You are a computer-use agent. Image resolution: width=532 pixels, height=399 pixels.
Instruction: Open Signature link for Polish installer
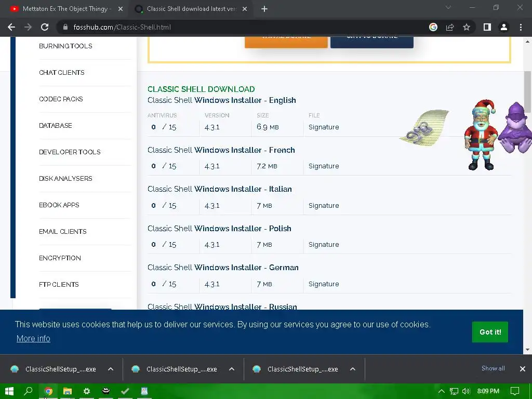[324, 244]
